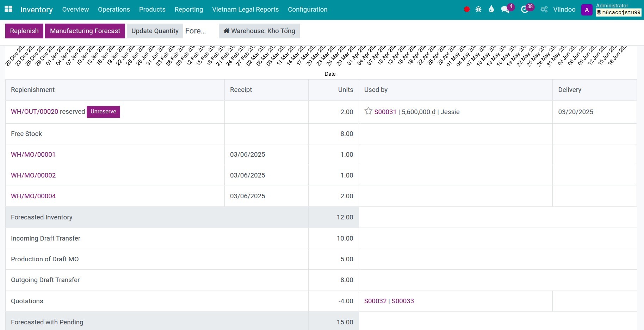
Task: Open manufacturing order WH/MO/00002
Action: (x=33, y=175)
